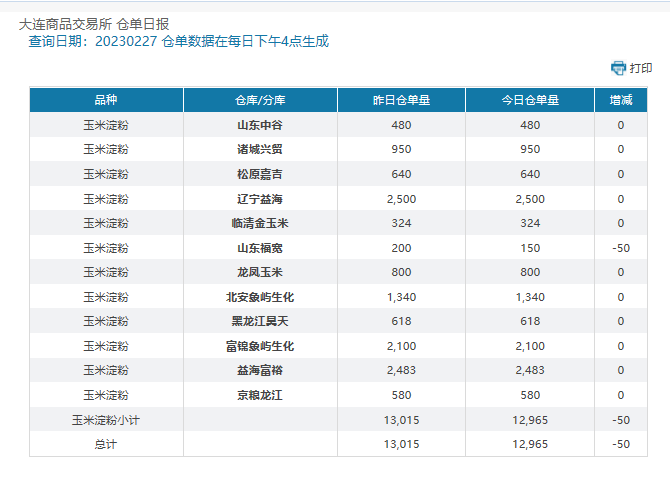Click the 山东福宽 warehouse name
The width and height of the screenshot is (670, 482).
pos(260,248)
